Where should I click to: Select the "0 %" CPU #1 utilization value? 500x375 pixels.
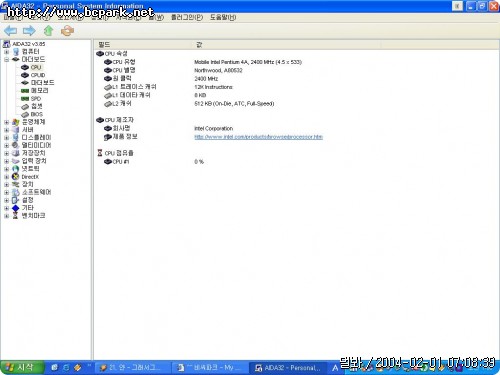tap(199, 162)
